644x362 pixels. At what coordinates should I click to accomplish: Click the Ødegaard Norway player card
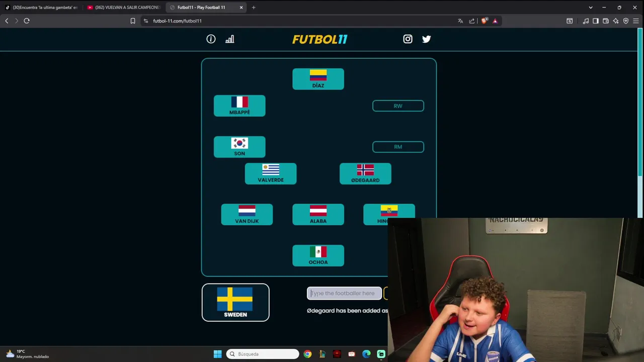click(x=365, y=173)
